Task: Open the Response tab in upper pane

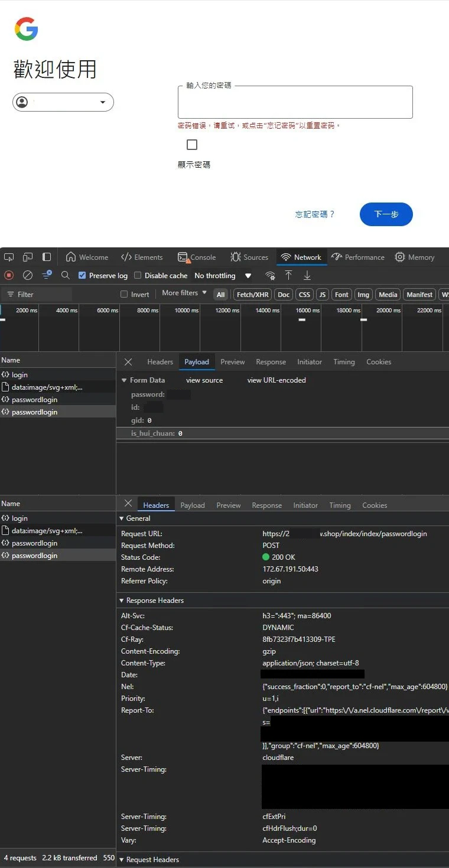Action: [x=271, y=362]
